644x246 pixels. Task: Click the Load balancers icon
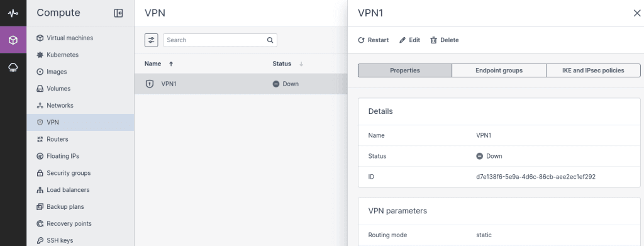pyautogui.click(x=40, y=190)
